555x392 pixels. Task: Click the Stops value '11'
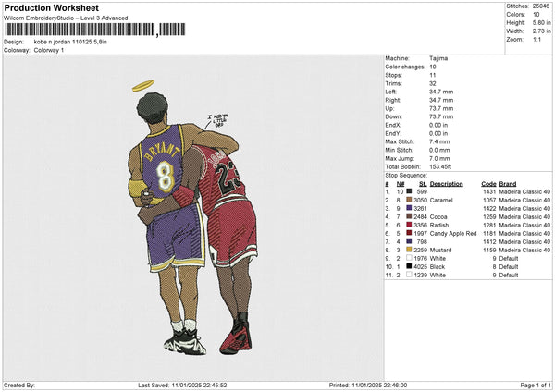(433, 75)
